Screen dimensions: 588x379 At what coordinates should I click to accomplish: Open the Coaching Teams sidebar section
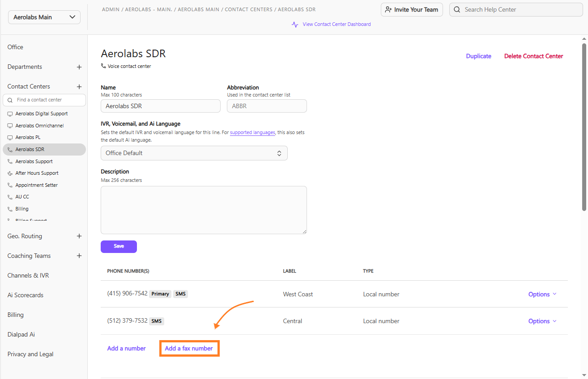[29, 256]
